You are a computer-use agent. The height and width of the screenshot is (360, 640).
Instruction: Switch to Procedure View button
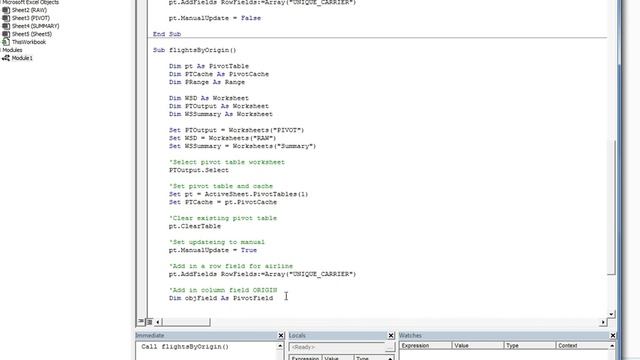coord(141,322)
